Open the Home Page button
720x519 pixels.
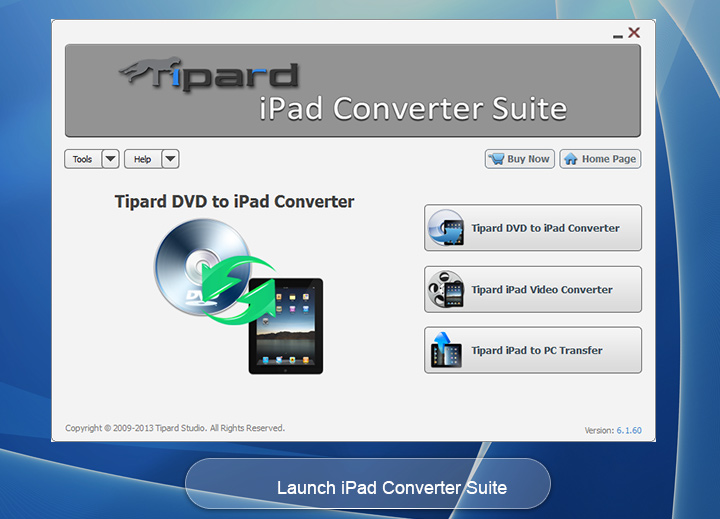click(600, 159)
